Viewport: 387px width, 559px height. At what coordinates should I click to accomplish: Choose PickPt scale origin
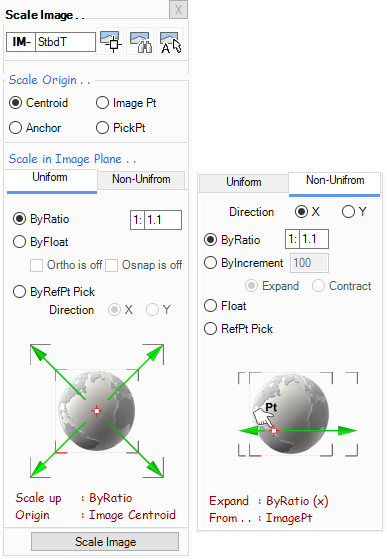tap(120, 128)
